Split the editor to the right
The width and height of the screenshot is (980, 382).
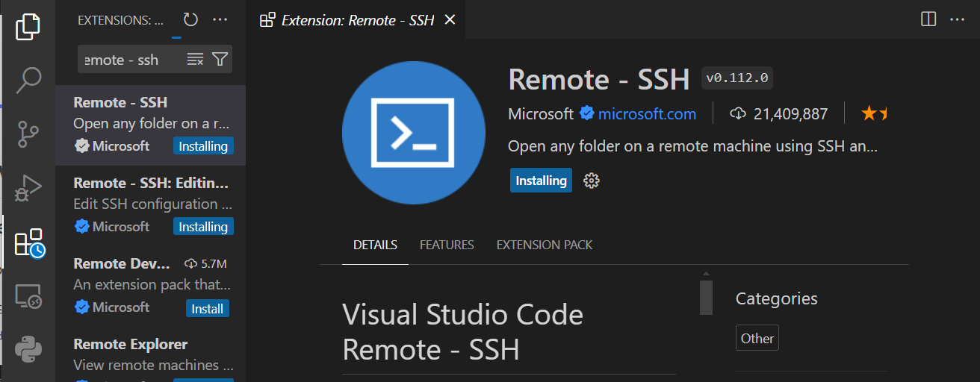click(928, 19)
